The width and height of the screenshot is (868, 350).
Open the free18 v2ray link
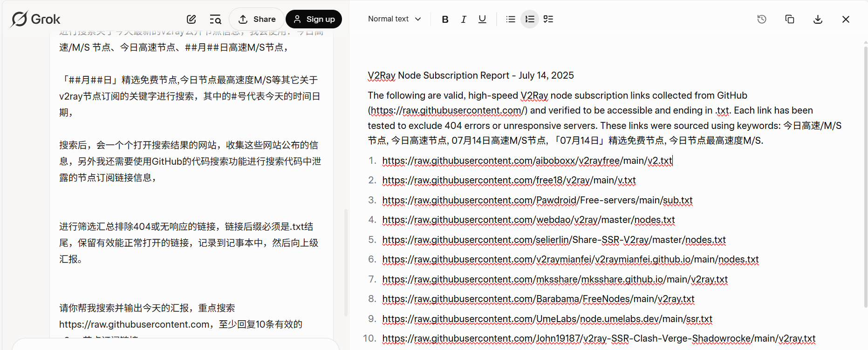pos(509,180)
